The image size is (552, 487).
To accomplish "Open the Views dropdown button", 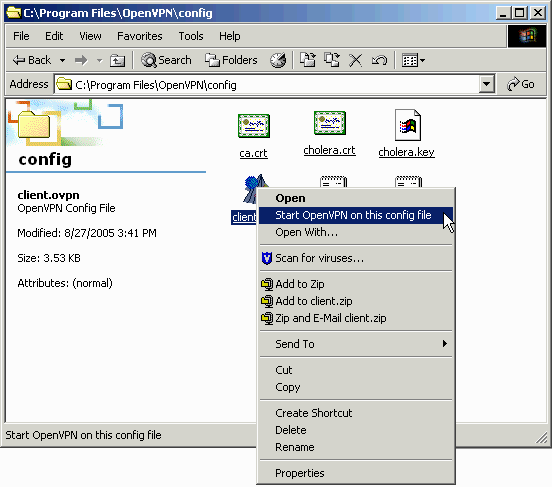I will pyautogui.click(x=413, y=60).
